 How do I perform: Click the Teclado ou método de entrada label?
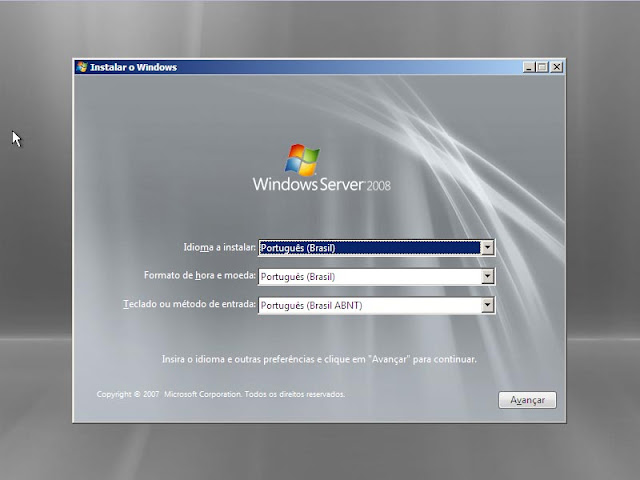click(190, 304)
